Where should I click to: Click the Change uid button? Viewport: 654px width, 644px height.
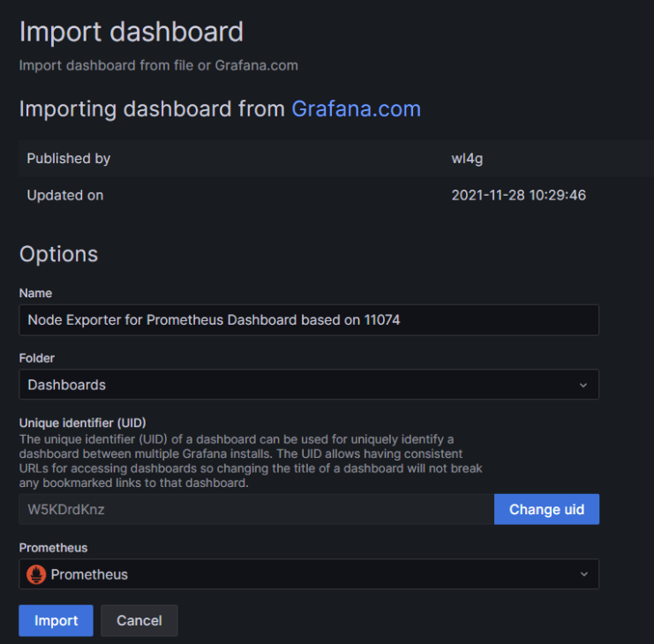(x=546, y=509)
